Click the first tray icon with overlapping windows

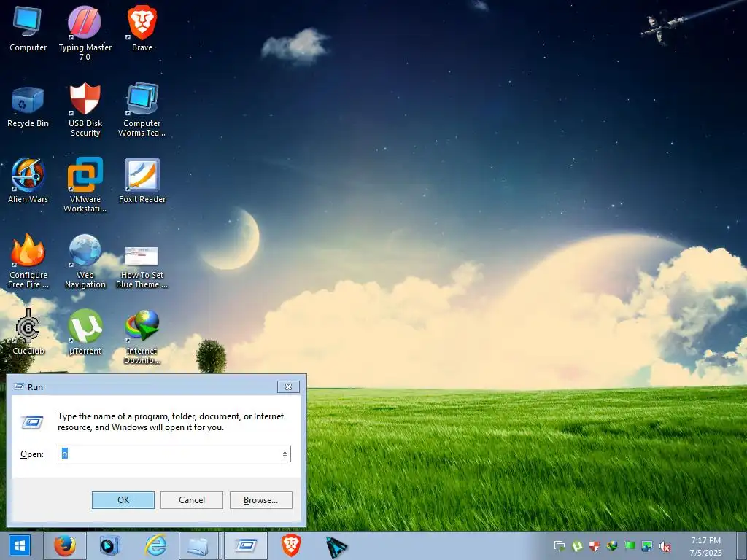point(560,545)
